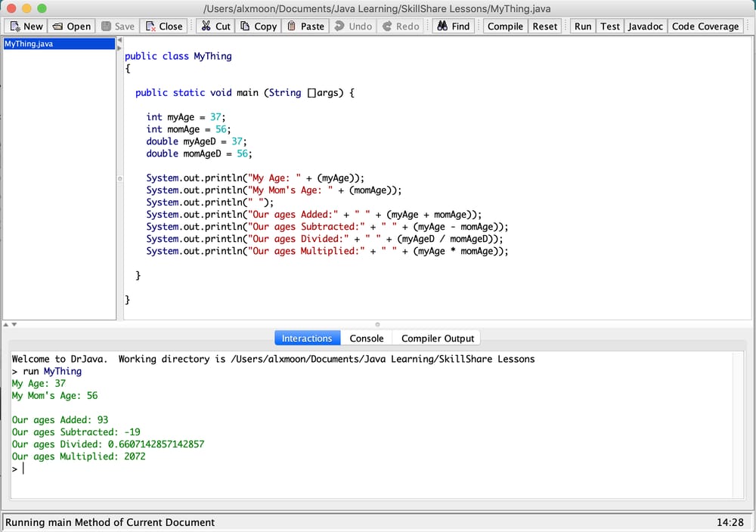
Task: Click the greyed-out Save toolbar button
Action: (x=118, y=26)
